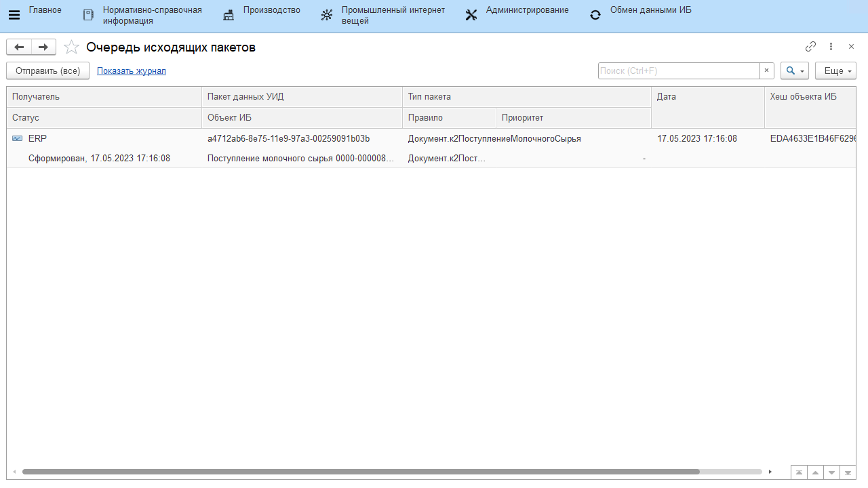Viewport: 868px width, 488px height.
Task: Click the back navigation arrow
Action: coord(19,47)
